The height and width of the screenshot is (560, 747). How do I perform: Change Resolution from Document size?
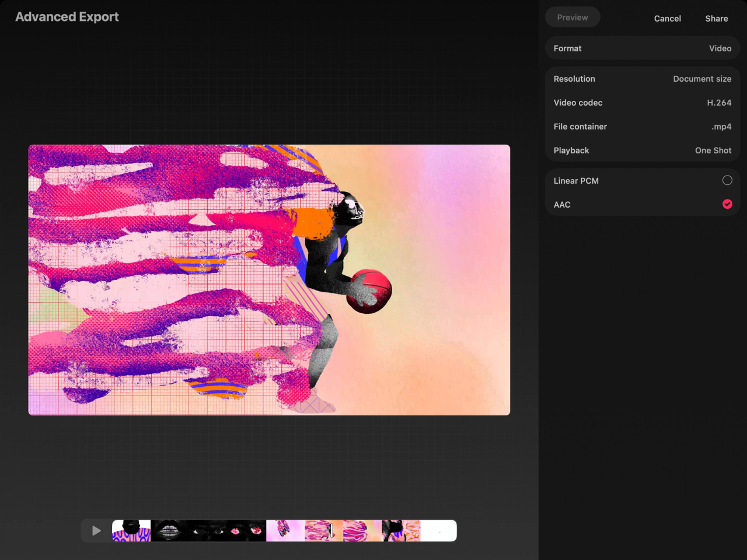point(642,79)
